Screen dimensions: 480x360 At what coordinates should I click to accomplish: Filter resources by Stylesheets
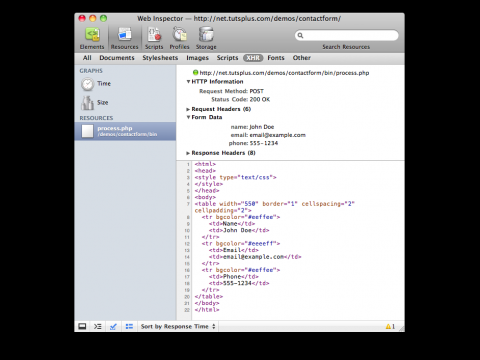160,58
